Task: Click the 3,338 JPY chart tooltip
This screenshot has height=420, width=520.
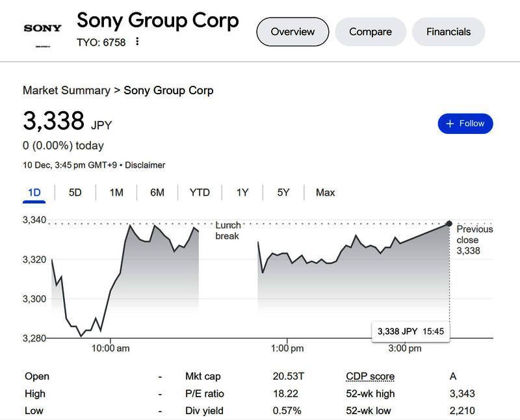Action: 410,332
